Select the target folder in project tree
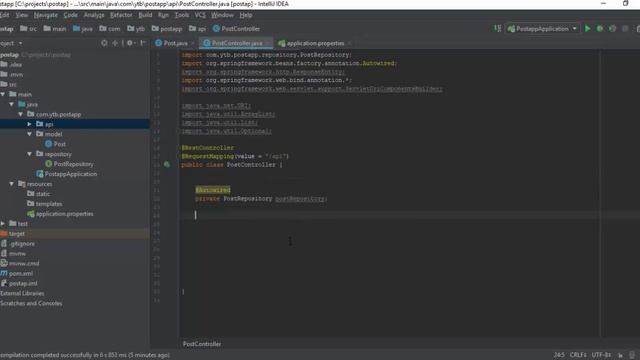The image size is (640, 360). point(13,234)
